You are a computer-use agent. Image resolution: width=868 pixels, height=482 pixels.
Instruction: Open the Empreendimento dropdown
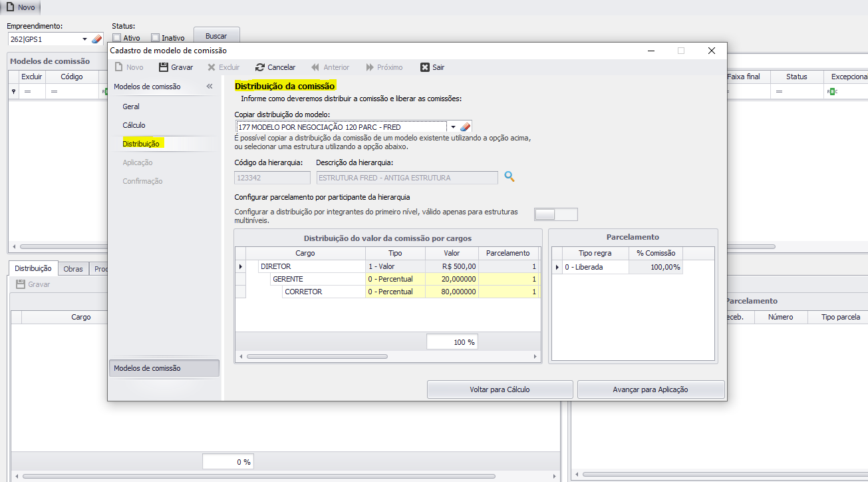point(85,39)
